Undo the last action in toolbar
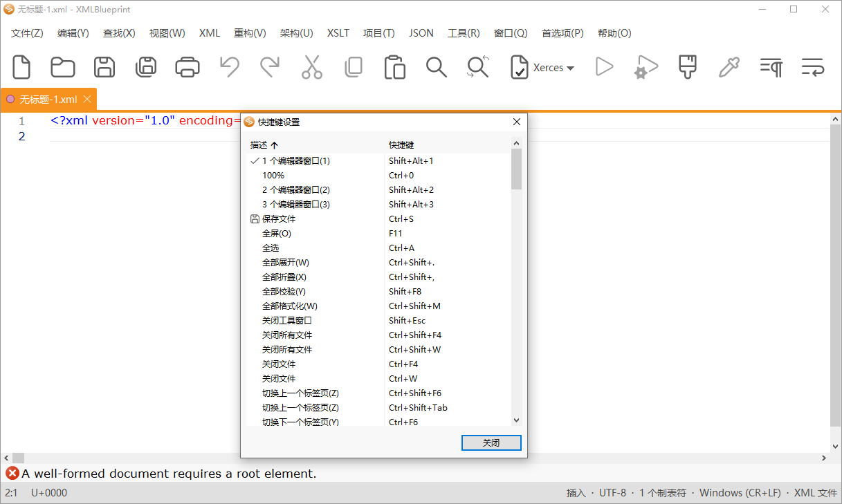This screenshot has width=842, height=504. [x=229, y=67]
